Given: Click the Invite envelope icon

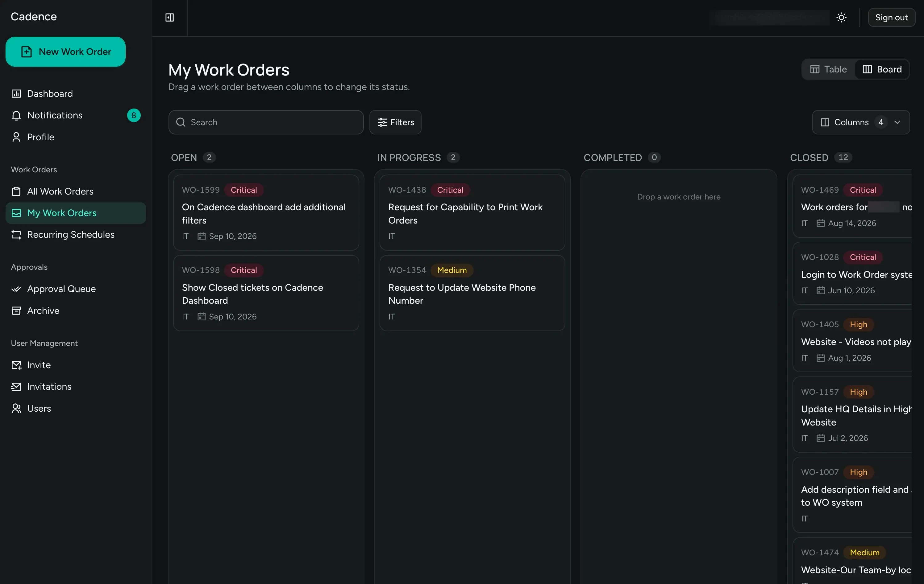Looking at the screenshot, I should (16, 365).
